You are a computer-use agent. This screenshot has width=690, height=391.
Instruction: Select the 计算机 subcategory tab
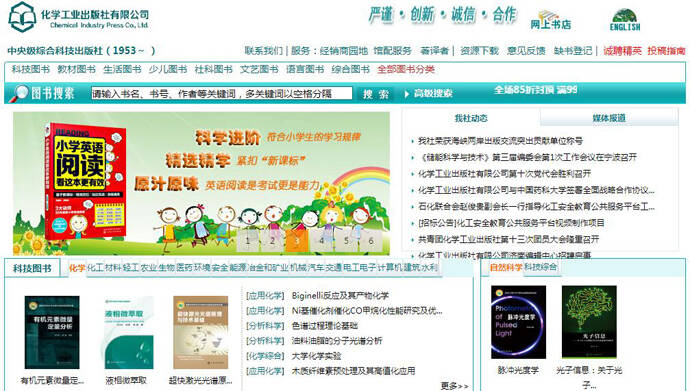pyautogui.click(x=390, y=267)
